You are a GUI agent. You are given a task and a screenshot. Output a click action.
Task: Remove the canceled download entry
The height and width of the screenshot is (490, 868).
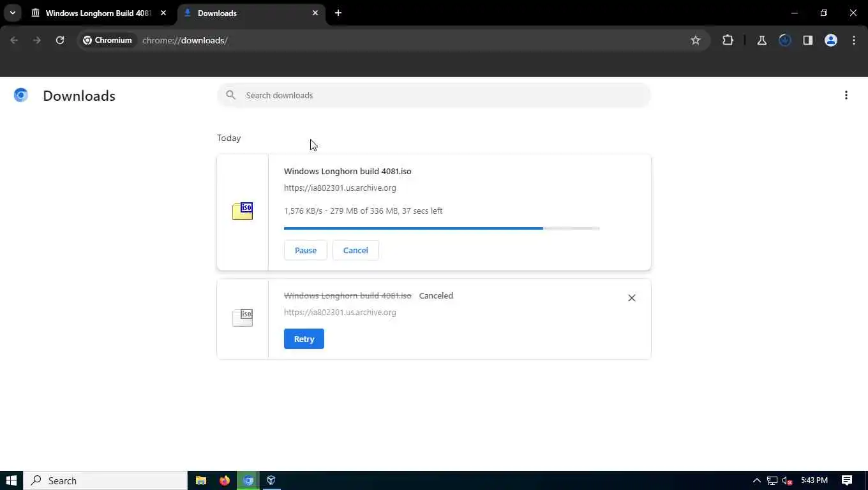[x=631, y=298]
